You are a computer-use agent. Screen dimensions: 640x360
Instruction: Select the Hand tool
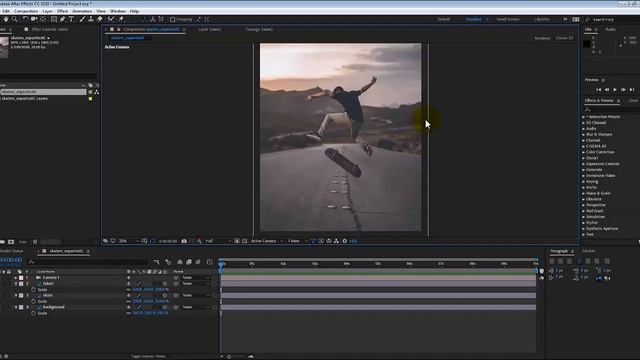click(6, 19)
